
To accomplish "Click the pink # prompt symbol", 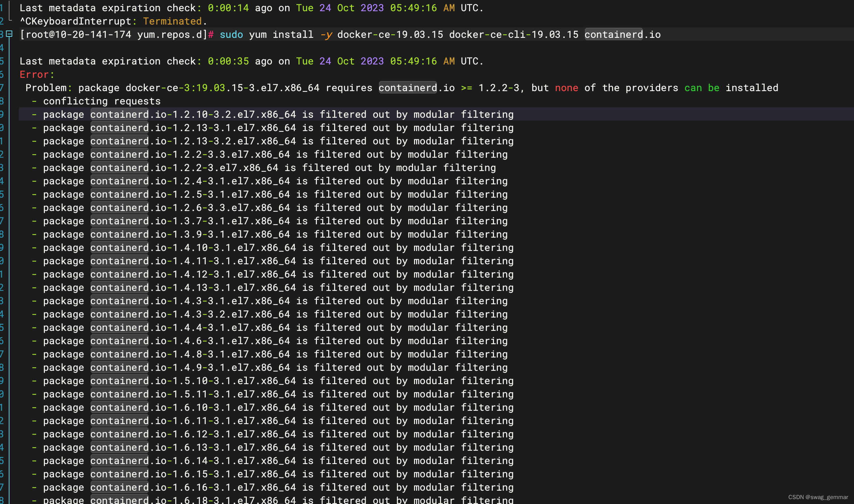I will (x=211, y=34).
